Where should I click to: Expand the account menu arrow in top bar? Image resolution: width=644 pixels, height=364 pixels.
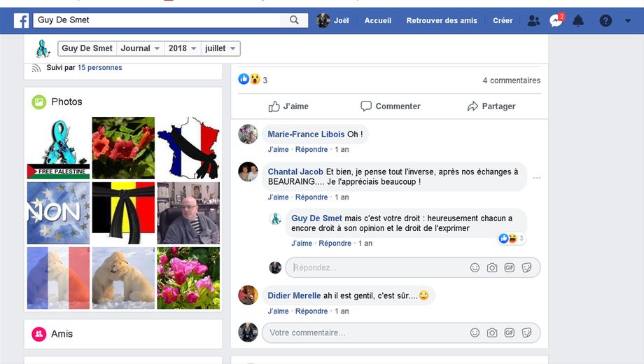(x=628, y=20)
